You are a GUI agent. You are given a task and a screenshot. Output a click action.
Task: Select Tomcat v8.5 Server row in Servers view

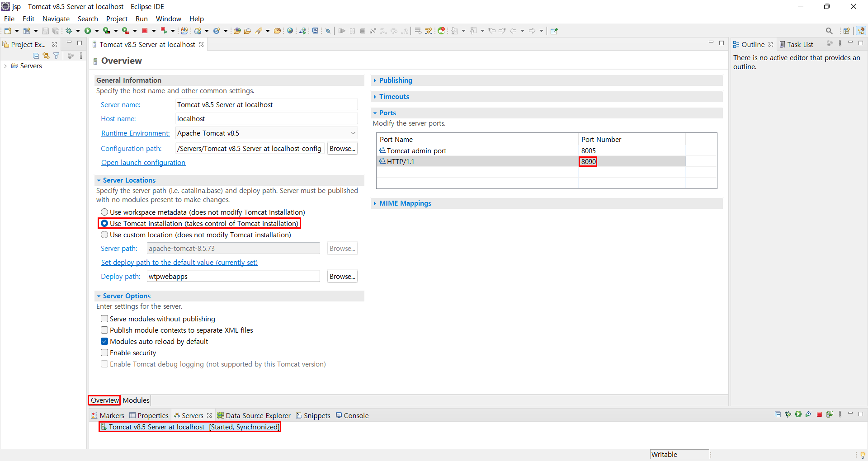(190, 427)
